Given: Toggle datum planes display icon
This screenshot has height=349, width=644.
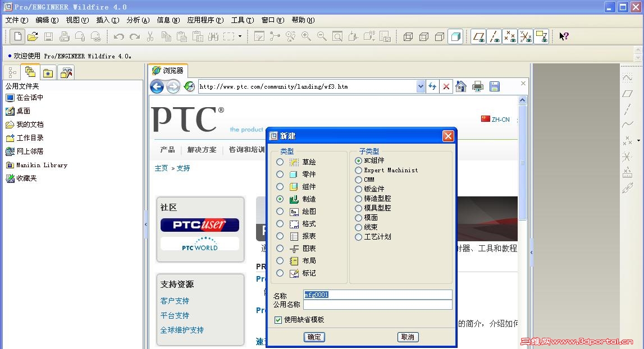Looking at the screenshot, I should 478,36.
